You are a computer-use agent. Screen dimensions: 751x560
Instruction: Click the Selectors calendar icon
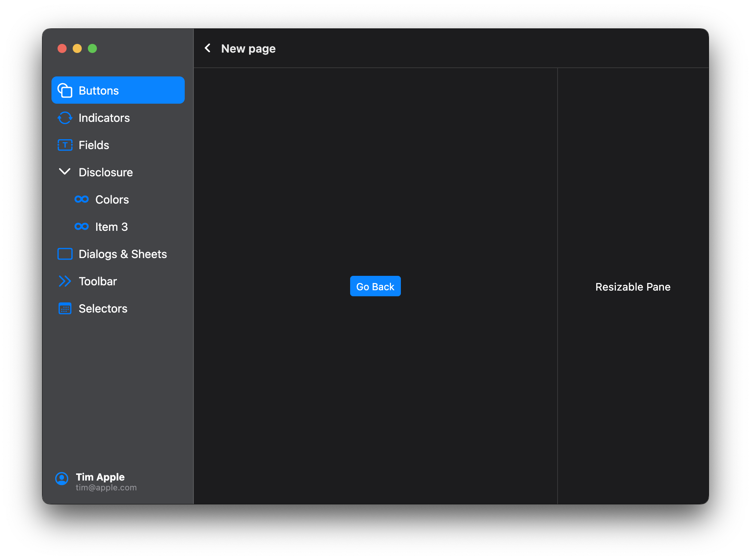click(65, 308)
